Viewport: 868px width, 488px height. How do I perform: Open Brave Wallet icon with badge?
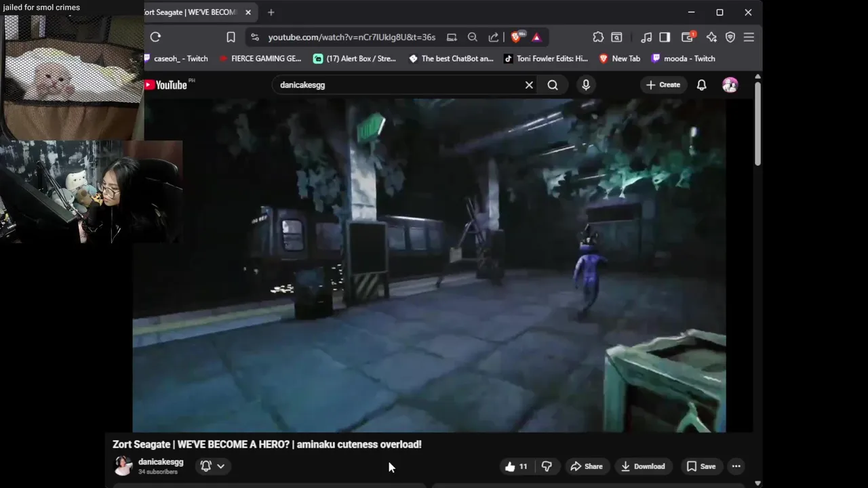(x=688, y=37)
